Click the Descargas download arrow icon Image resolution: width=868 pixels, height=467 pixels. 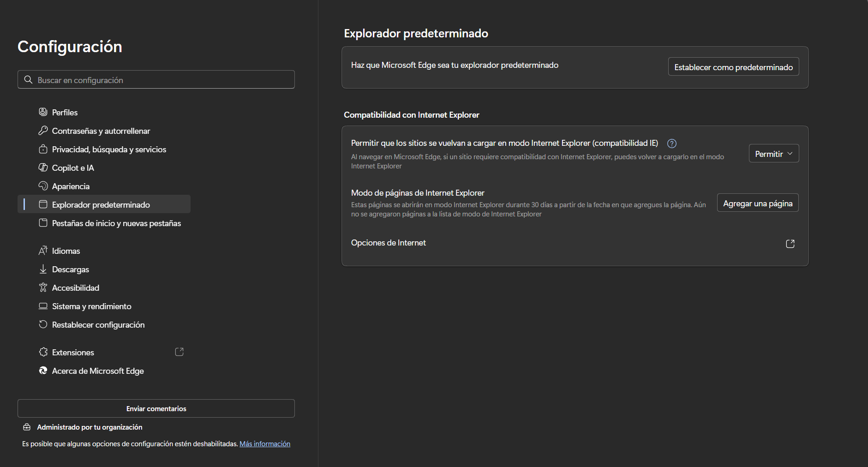(43, 269)
